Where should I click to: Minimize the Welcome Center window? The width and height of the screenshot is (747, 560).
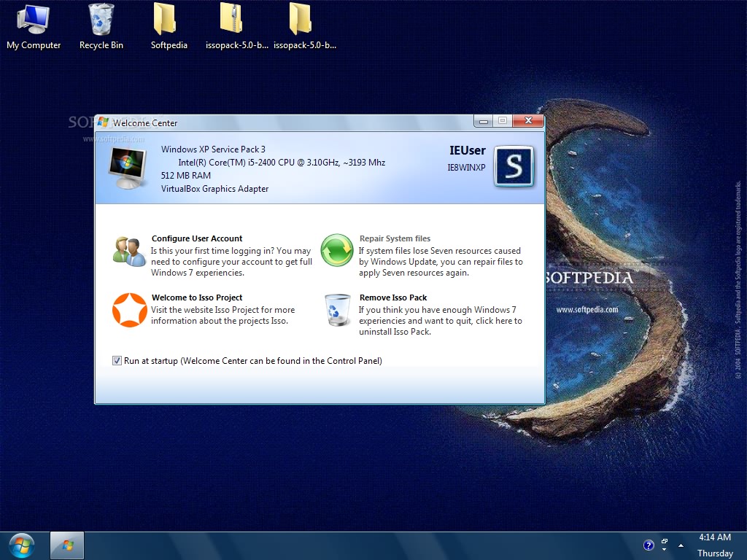pos(484,122)
